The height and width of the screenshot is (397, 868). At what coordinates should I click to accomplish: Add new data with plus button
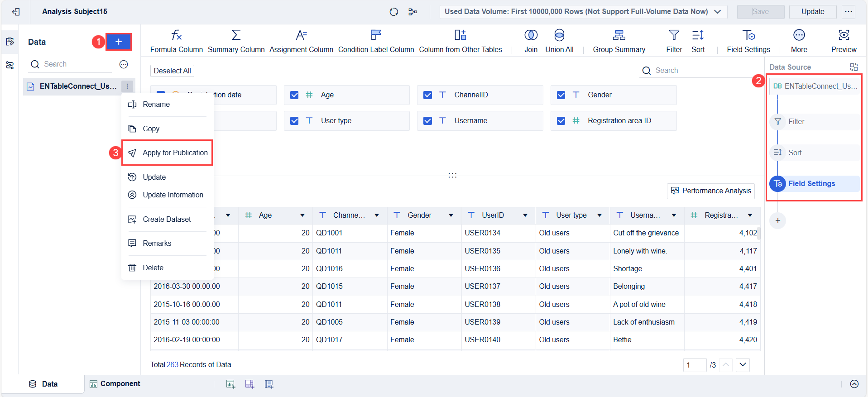119,42
